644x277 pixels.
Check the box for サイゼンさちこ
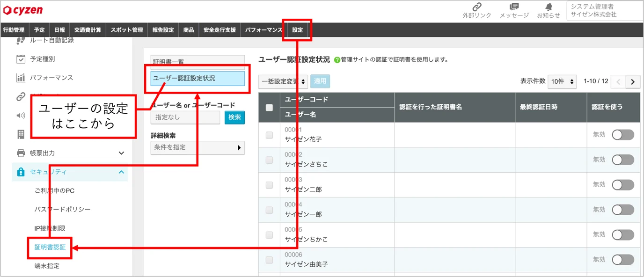(x=269, y=160)
